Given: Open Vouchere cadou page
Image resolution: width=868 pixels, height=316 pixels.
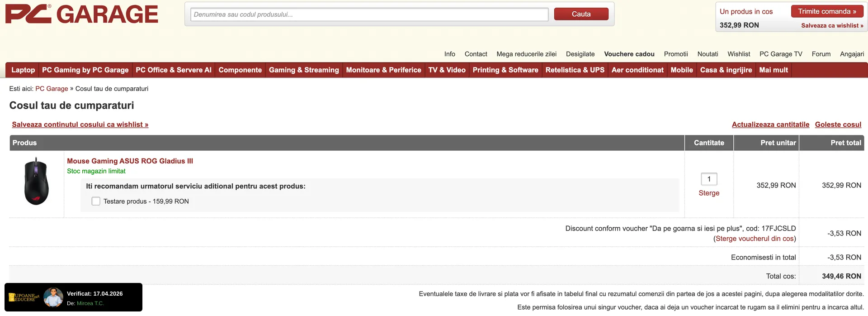Looking at the screenshot, I should (x=629, y=54).
